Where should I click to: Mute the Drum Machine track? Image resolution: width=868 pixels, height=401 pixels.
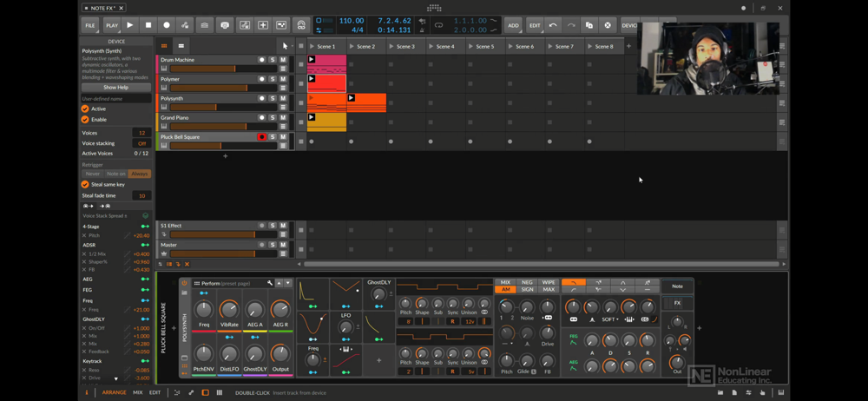tap(283, 60)
